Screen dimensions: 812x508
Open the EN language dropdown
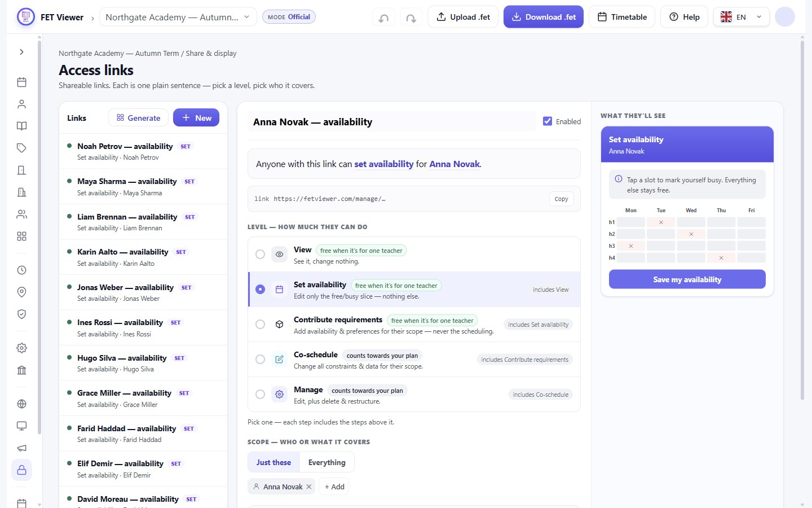[741, 17]
